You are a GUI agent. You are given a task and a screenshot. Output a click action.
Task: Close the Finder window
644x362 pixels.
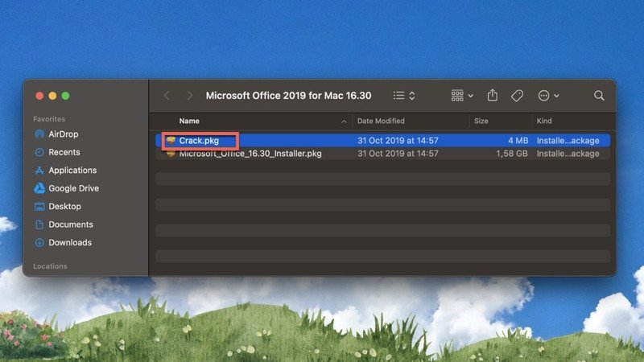pos(39,96)
